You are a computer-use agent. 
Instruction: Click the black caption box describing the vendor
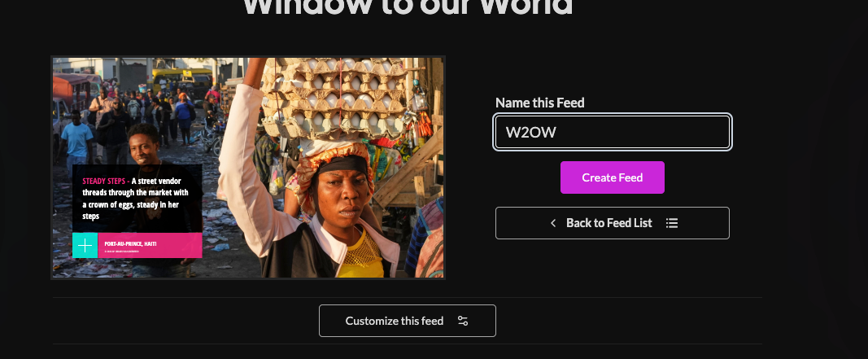(x=137, y=199)
